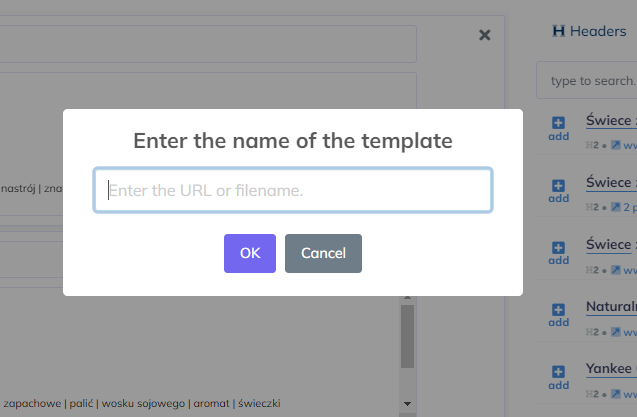Click the OK button in dialog
The image size is (637, 417).
[249, 253]
